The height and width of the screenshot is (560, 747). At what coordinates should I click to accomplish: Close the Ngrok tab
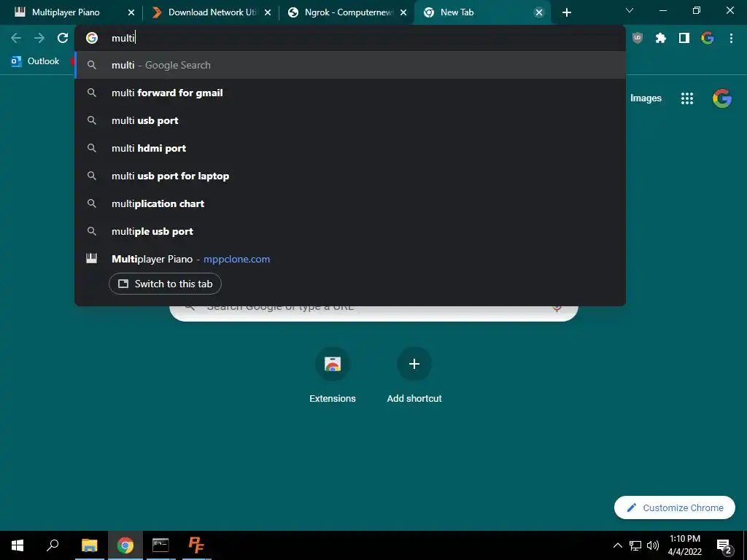[x=403, y=13]
